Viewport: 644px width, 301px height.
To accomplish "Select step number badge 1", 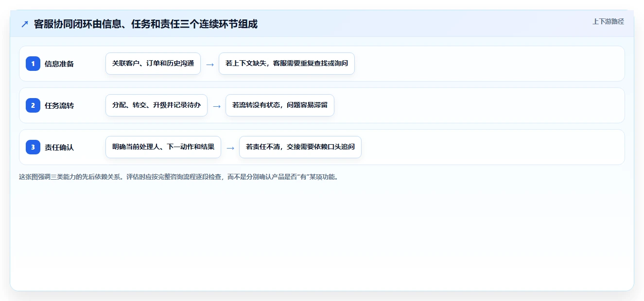I will [x=33, y=64].
